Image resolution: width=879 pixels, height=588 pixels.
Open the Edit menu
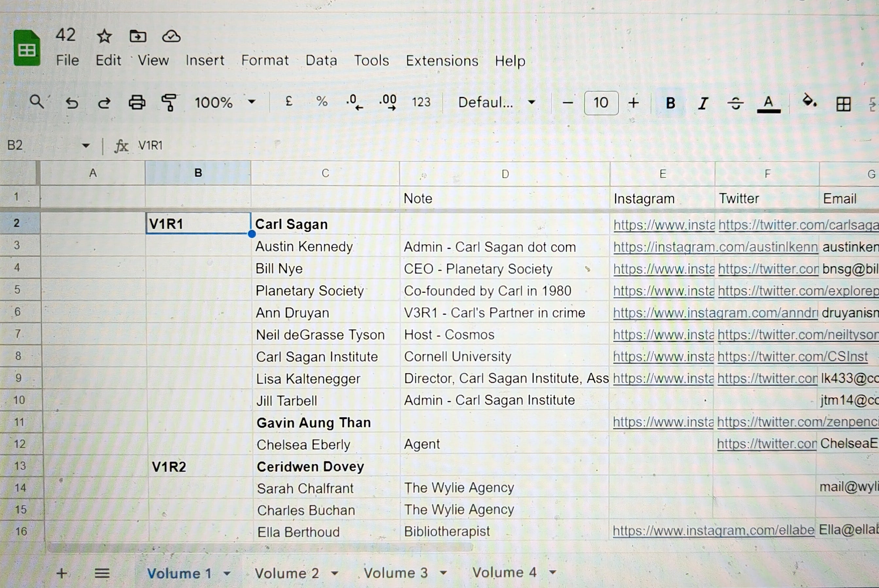pyautogui.click(x=108, y=60)
